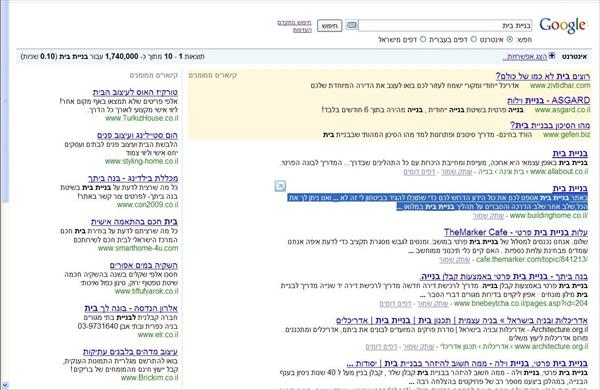The height and width of the screenshot is (390, 600).
Task: Open the בניית בית result from allabout.co.il
Action: [x=570, y=153]
